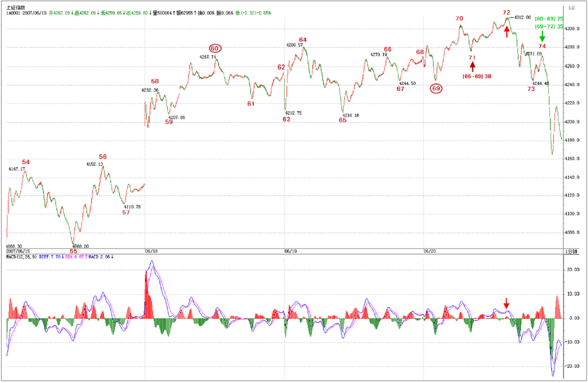Click the 4068.20 low price label
This screenshot has width=588, height=383.
82,246
